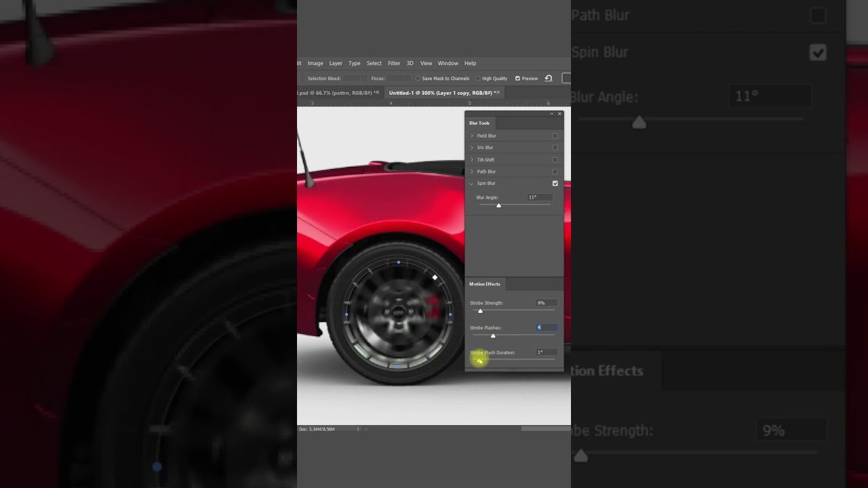
Task: Select the Blur Tools panel tab
Action: pos(479,123)
